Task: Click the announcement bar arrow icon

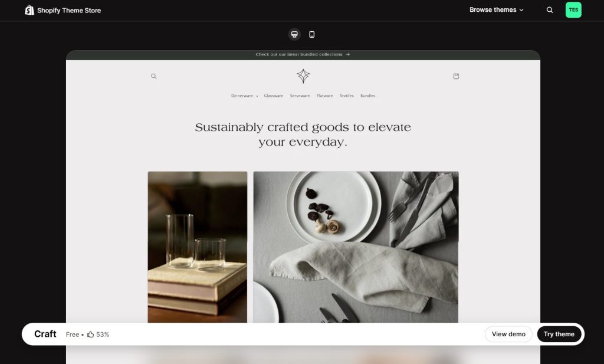Action: (x=348, y=54)
